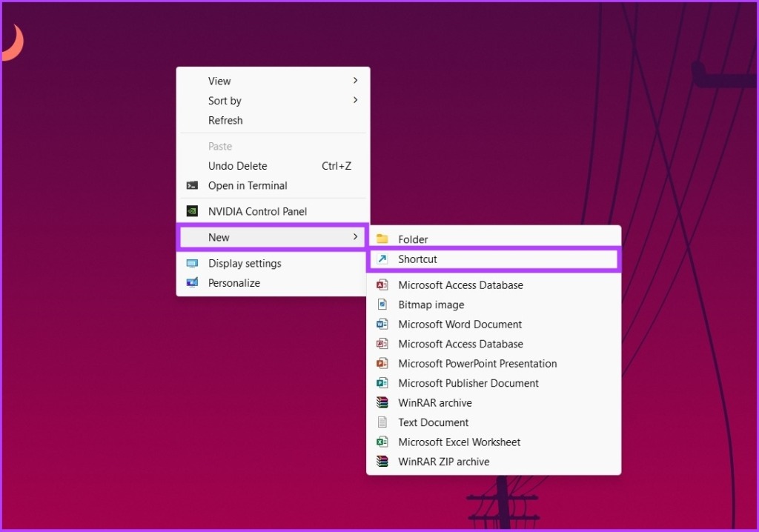Viewport: 759px width, 532px height.
Task: Create a new Text Document
Action: [494, 422]
